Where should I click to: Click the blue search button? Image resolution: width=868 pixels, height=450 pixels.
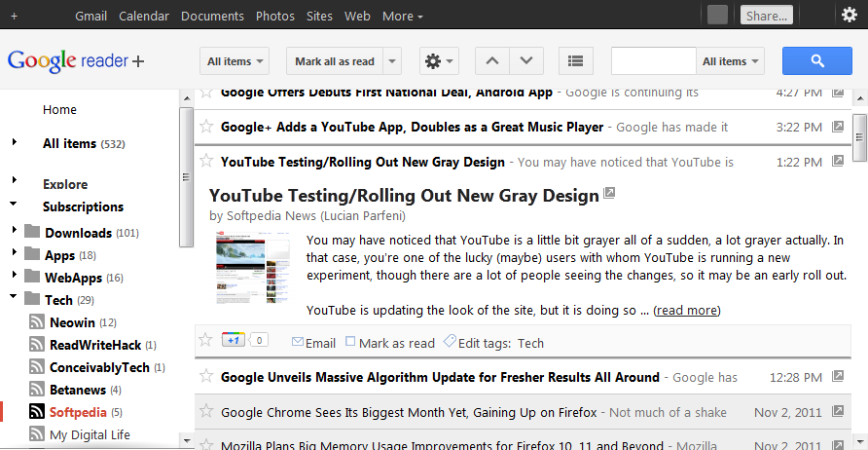tap(817, 61)
